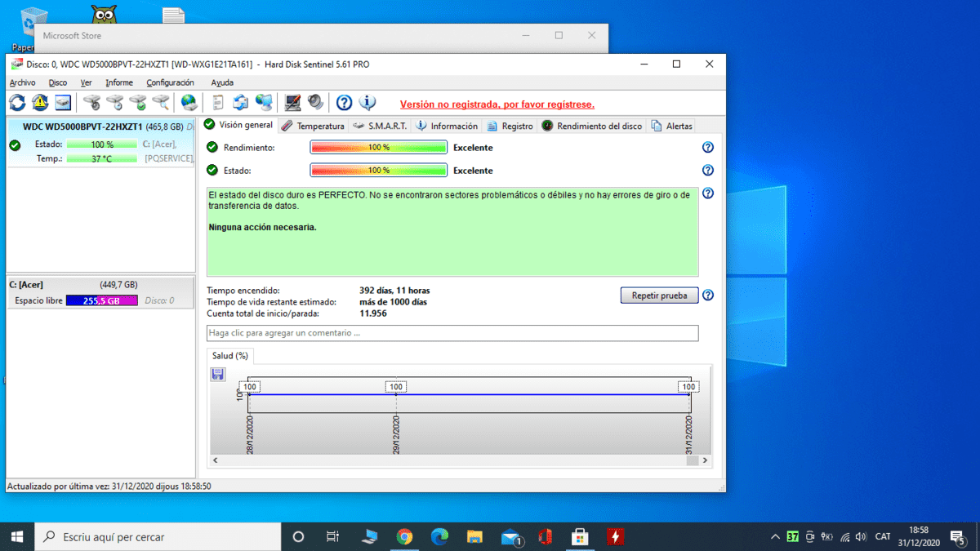The image size is (980, 551).
Task: Open the text report document icon
Action: click(x=218, y=103)
